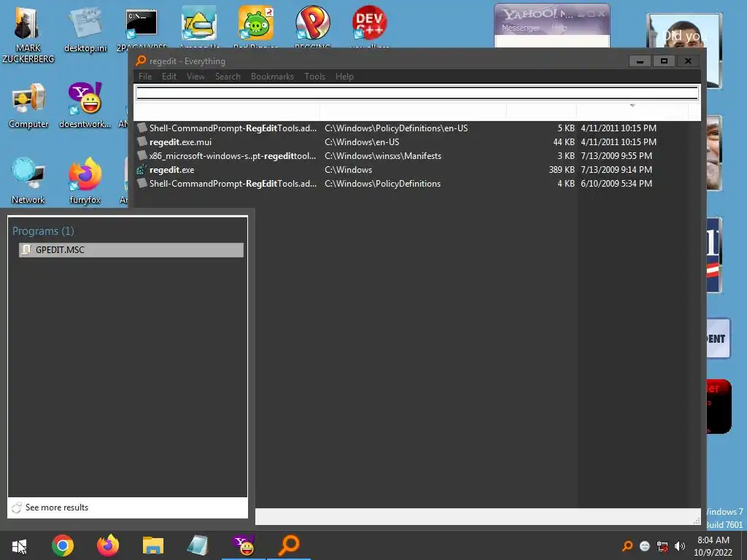This screenshot has width=747, height=560.
Task: Open the File menu in Everything
Action: (145, 76)
